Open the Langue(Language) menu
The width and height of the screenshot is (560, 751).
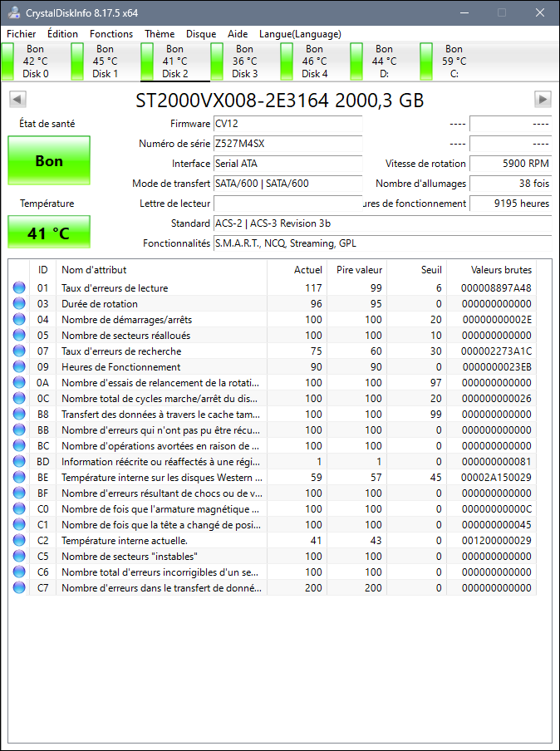pos(300,34)
